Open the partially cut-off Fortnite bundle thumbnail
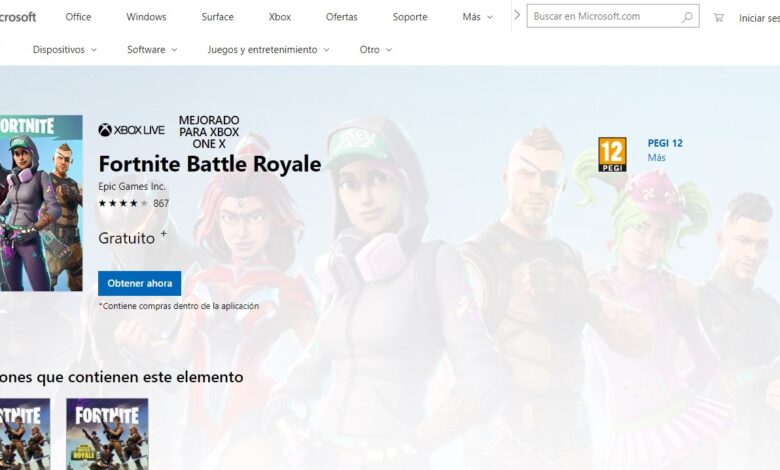780x470 pixels. (x=25, y=434)
